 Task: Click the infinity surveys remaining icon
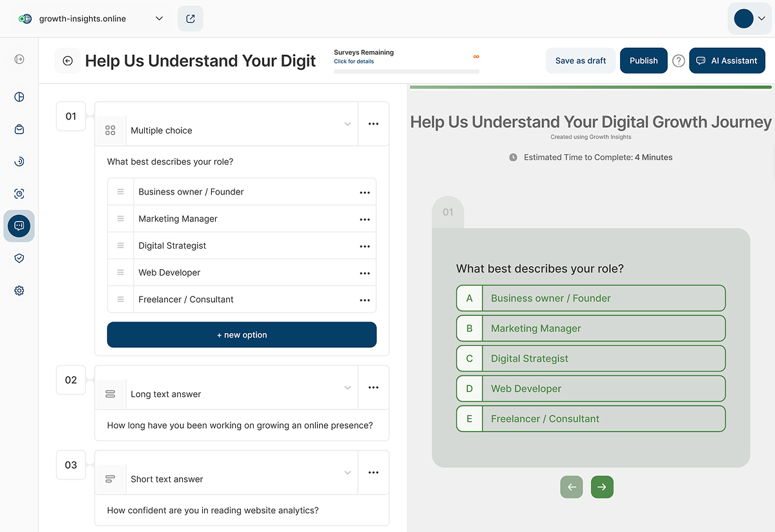pos(476,57)
